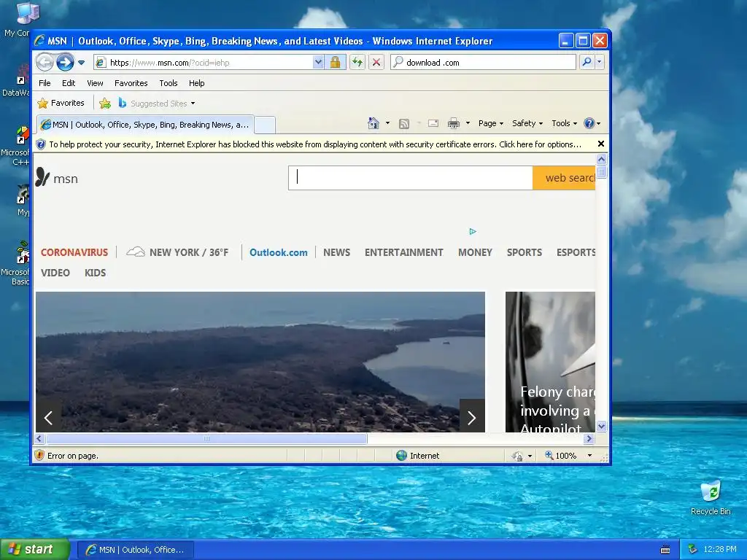Click the orange web search button

[x=564, y=178]
